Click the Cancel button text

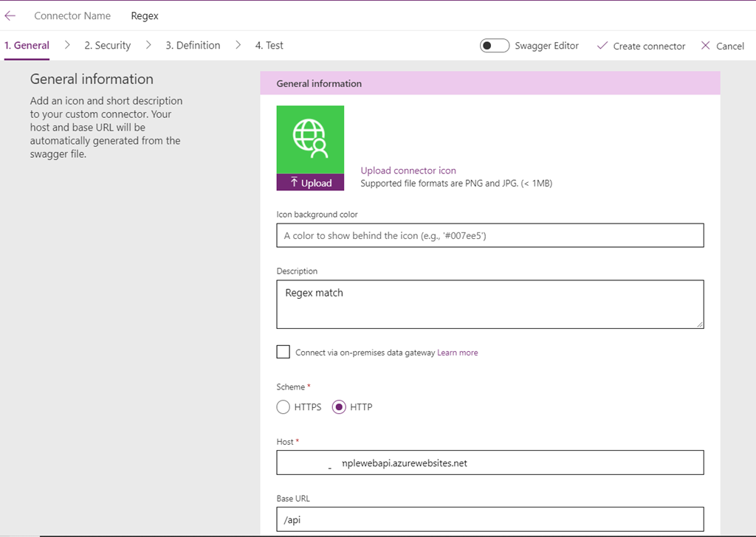click(x=730, y=46)
